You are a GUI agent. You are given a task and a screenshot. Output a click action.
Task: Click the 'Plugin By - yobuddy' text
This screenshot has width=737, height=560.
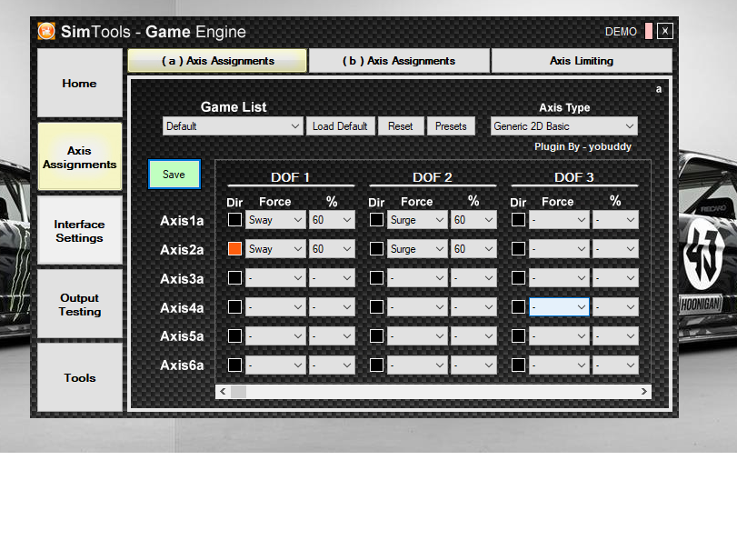[583, 146]
